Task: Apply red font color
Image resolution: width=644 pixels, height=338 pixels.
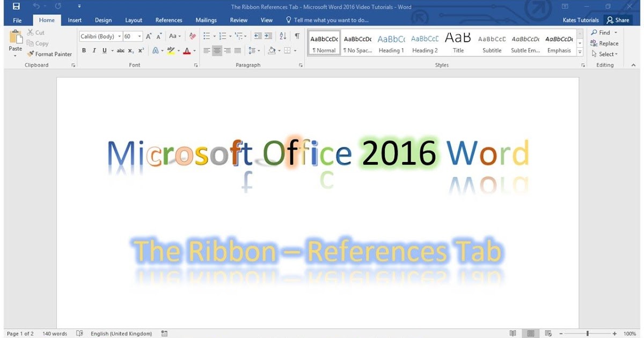Action: pos(186,50)
